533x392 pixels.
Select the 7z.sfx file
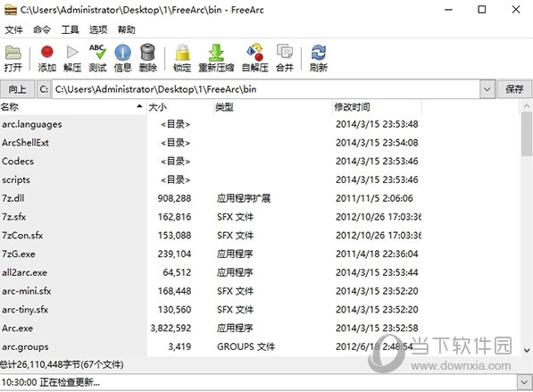[x=210, y=217]
